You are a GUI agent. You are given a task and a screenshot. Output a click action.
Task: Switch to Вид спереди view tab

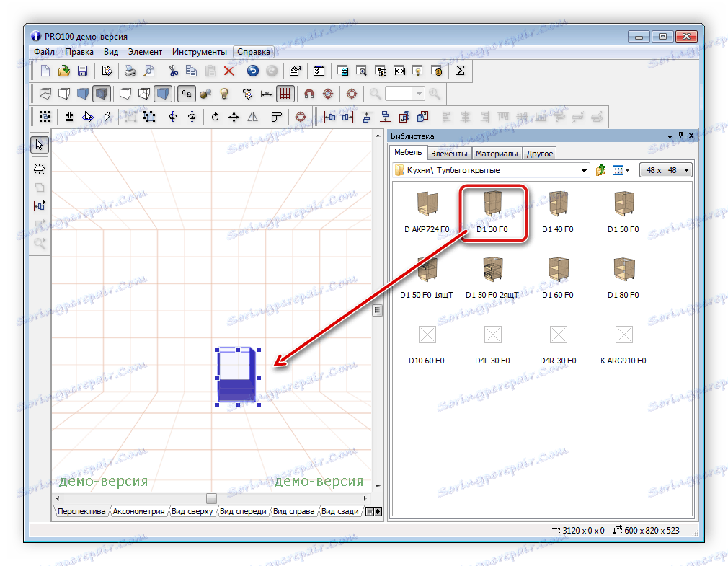pyautogui.click(x=243, y=511)
